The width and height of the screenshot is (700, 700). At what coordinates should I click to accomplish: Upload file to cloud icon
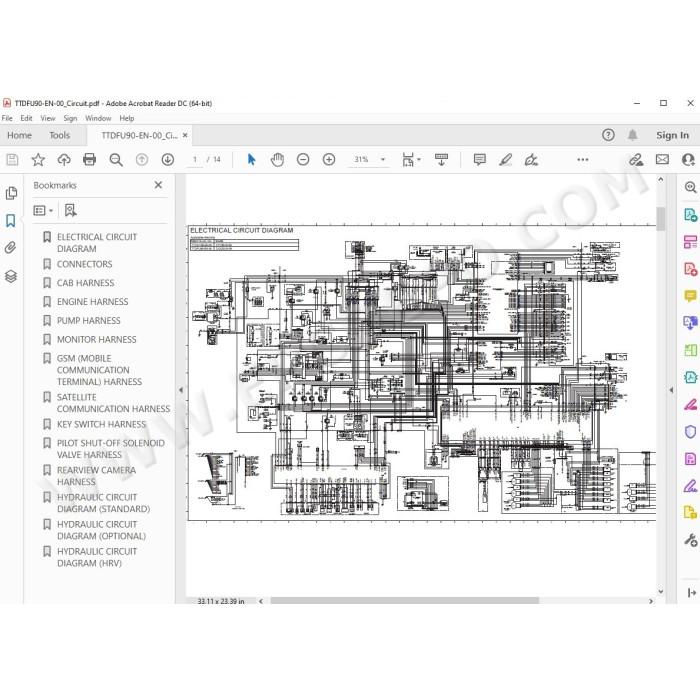coord(64,159)
